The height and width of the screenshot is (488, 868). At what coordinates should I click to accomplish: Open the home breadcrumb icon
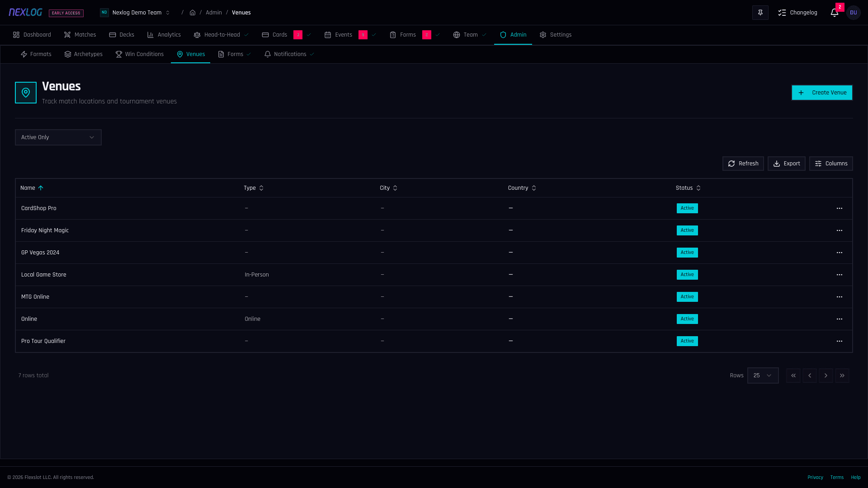pyautogui.click(x=193, y=13)
